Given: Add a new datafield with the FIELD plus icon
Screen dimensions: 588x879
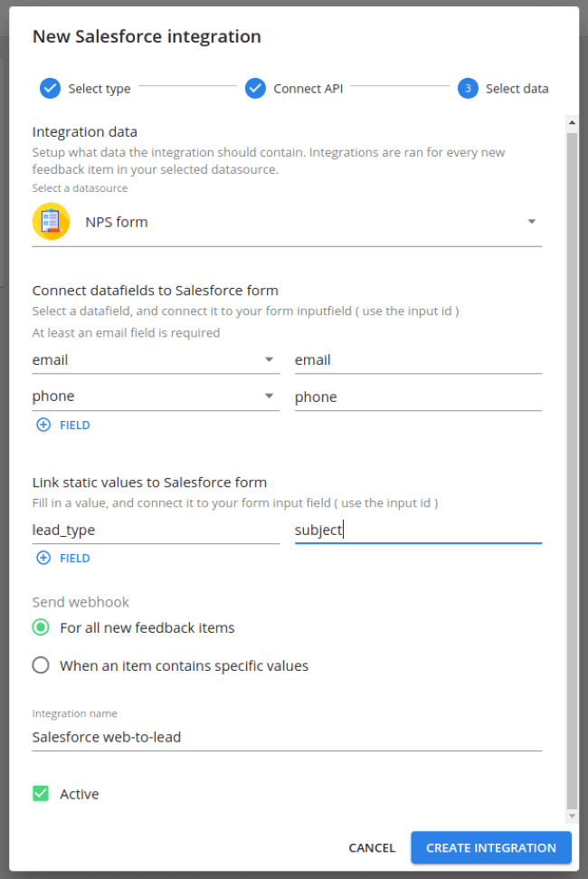Looking at the screenshot, I should pos(43,425).
